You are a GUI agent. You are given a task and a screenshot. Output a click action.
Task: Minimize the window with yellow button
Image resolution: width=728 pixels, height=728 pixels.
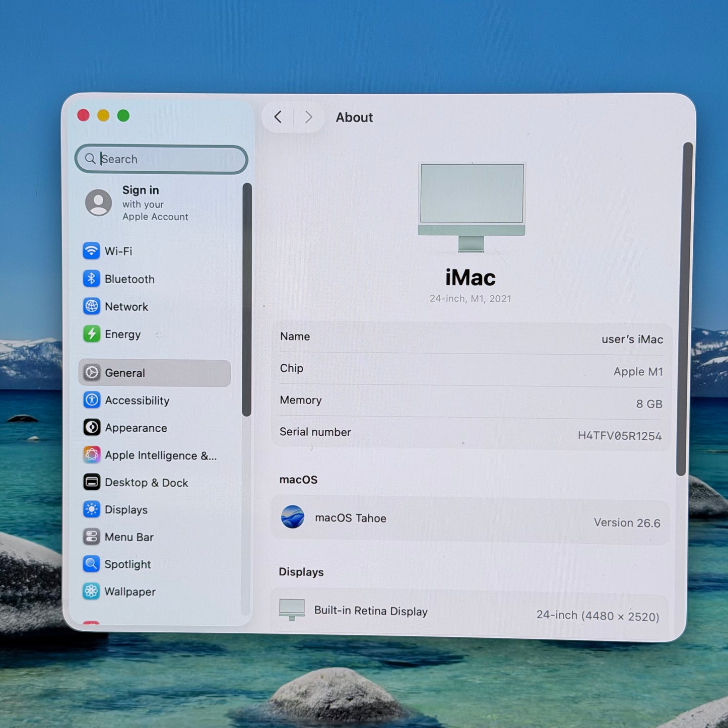pyautogui.click(x=103, y=116)
